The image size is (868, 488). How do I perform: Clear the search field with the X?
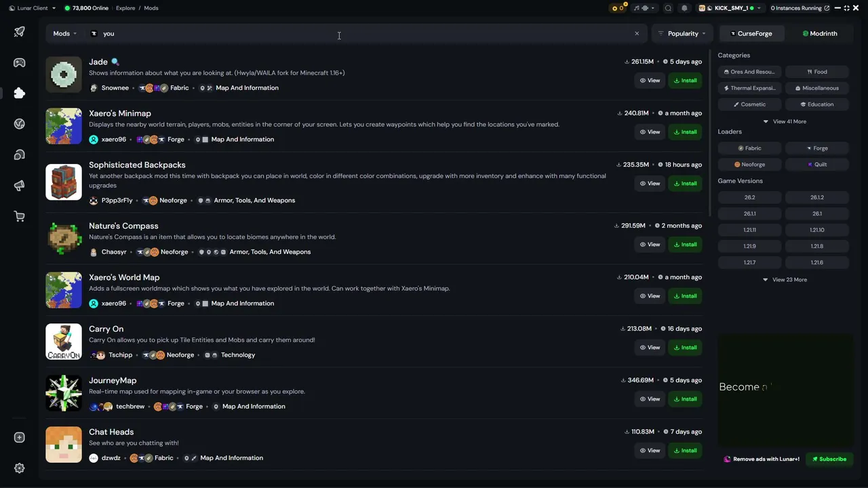point(637,33)
